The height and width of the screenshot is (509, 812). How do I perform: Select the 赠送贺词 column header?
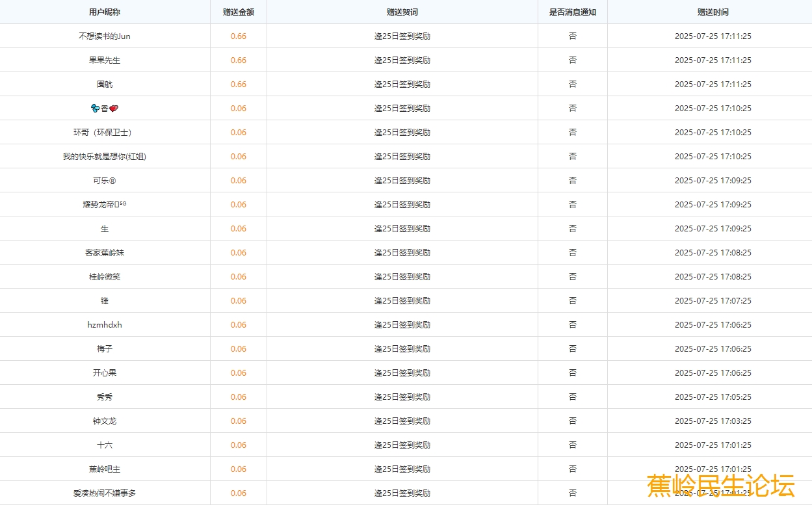(x=402, y=12)
